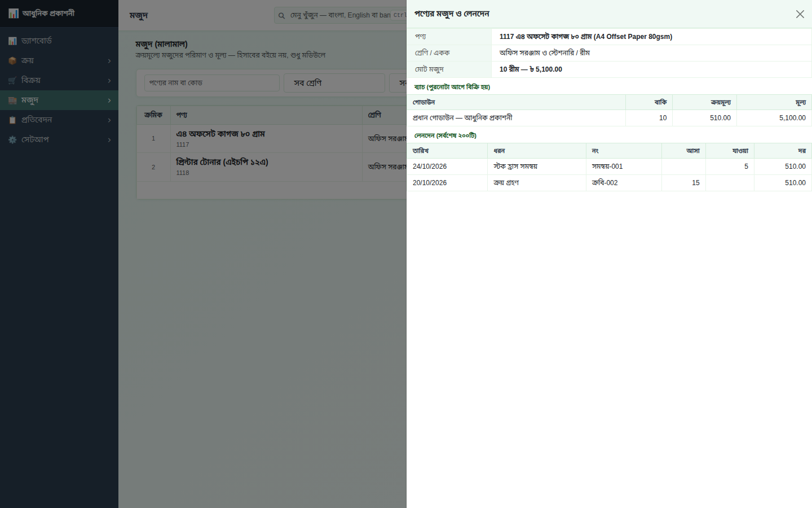Click the সেটআপ gear icon in sidebar
The width and height of the screenshot is (812, 508).
[12, 139]
